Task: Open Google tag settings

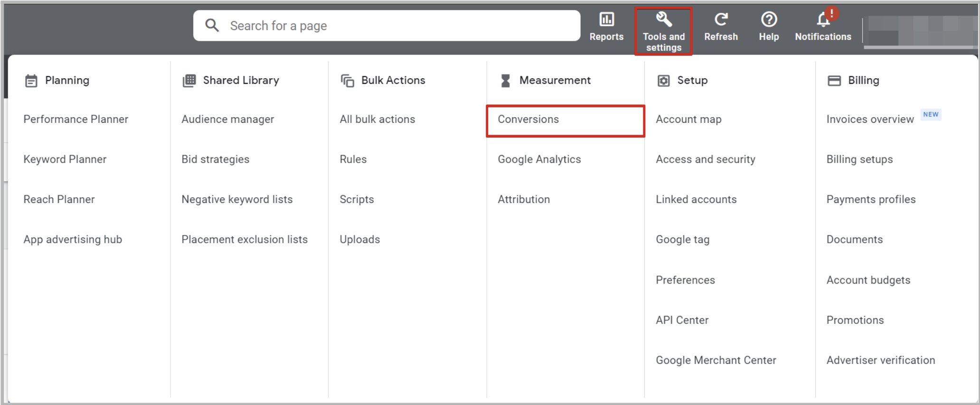Action: (x=683, y=239)
